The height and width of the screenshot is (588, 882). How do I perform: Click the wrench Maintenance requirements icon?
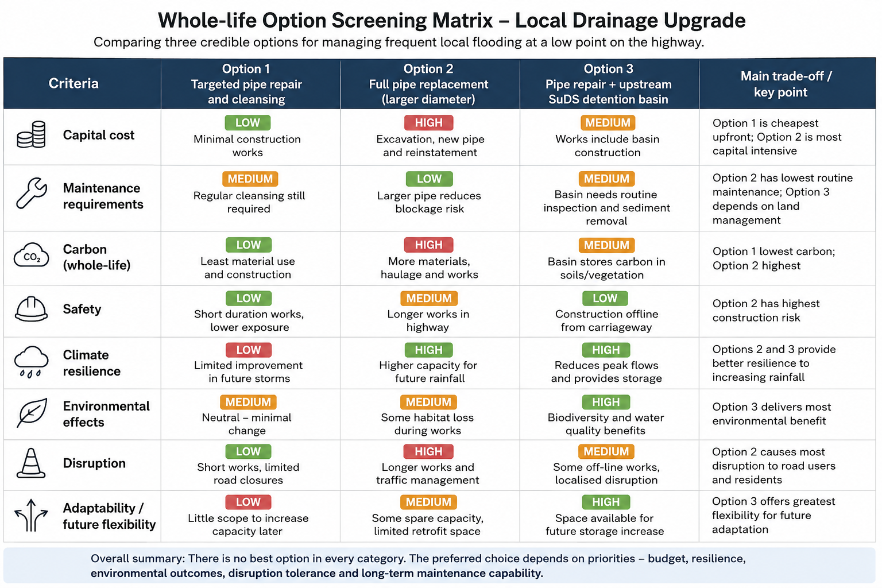pyautogui.click(x=31, y=193)
